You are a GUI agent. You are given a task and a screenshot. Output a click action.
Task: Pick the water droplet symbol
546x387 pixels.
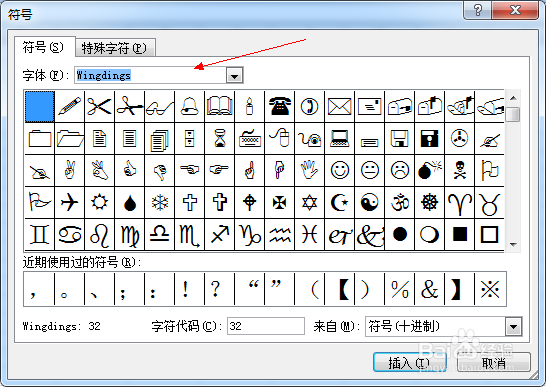point(130,202)
